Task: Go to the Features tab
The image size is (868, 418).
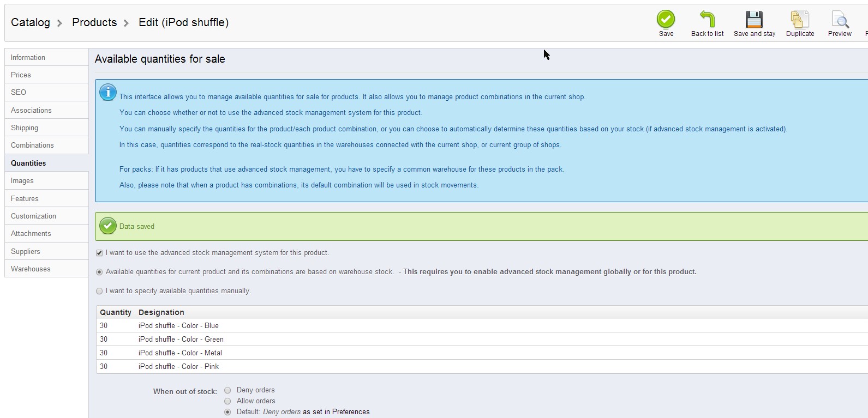Action: pos(46,198)
